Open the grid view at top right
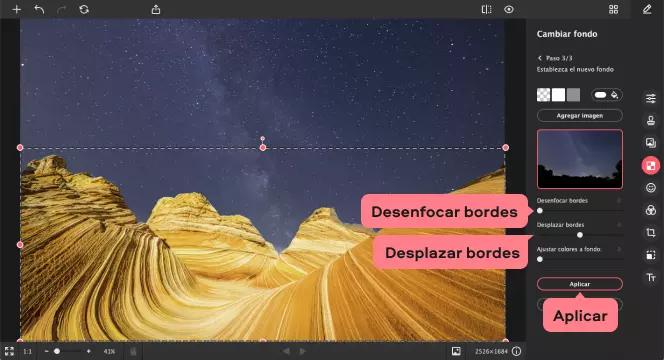 point(614,9)
